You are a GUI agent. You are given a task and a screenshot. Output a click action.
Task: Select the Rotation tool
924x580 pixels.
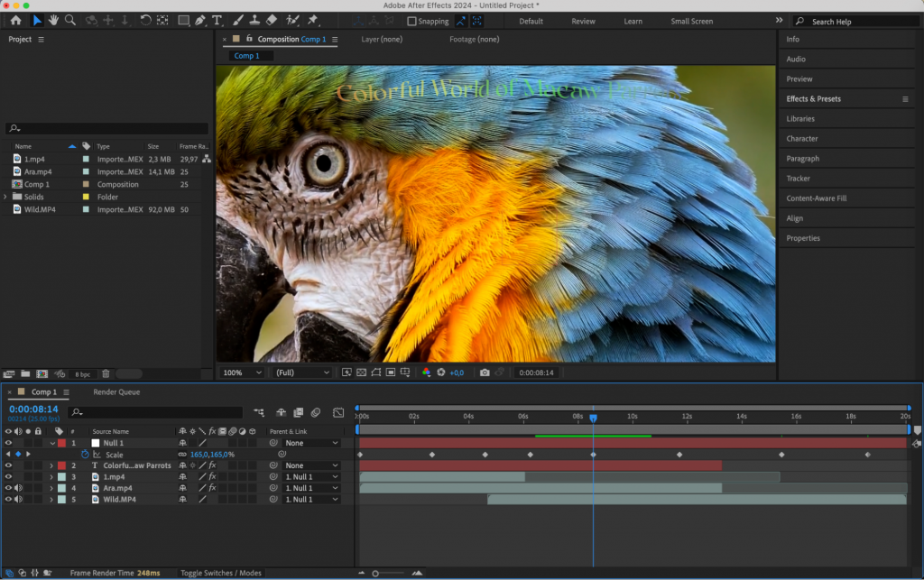click(x=145, y=18)
